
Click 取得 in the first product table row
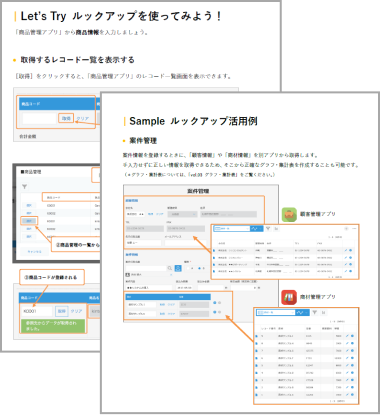(162, 305)
